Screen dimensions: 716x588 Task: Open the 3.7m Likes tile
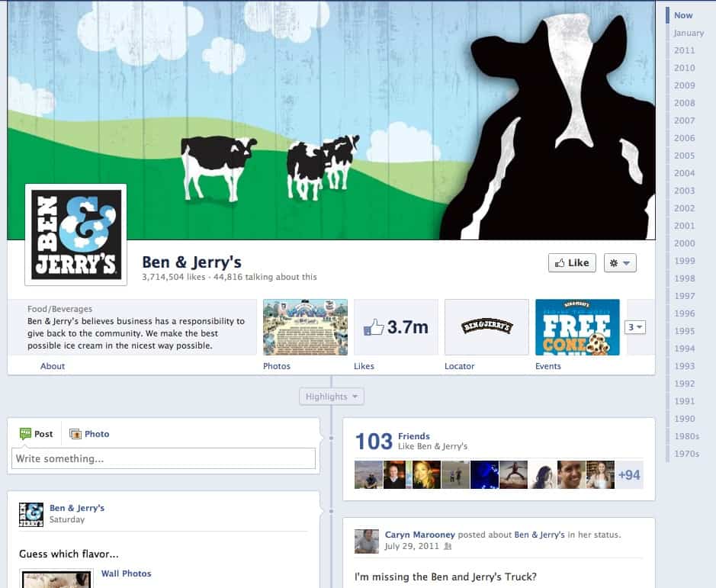[396, 327]
